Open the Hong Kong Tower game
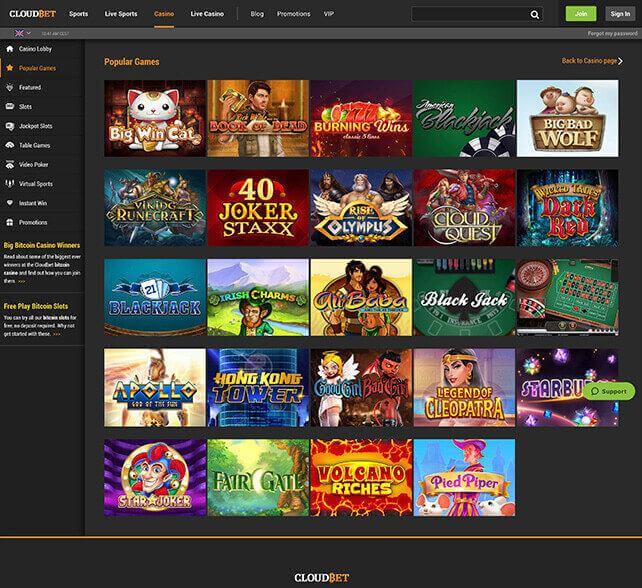The height and width of the screenshot is (588, 642). click(x=258, y=387)
